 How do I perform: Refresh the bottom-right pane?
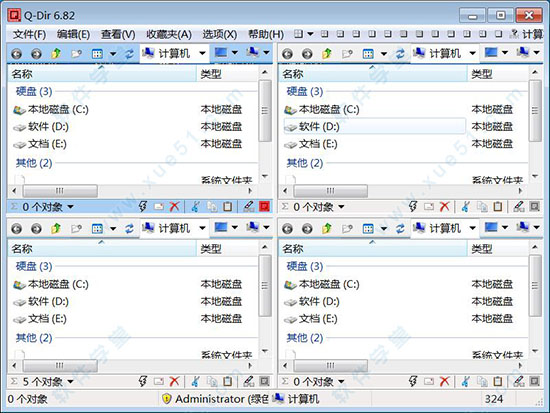(400, 229)
